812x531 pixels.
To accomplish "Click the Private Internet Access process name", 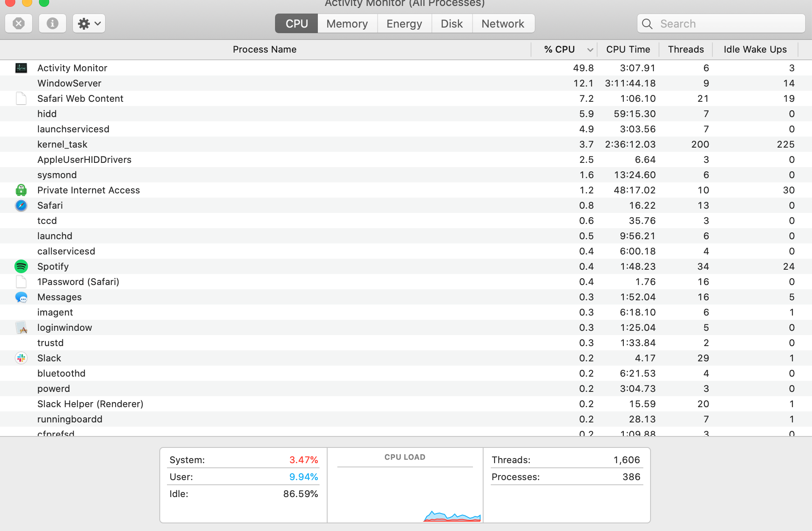I will click(x=89, y=190).
